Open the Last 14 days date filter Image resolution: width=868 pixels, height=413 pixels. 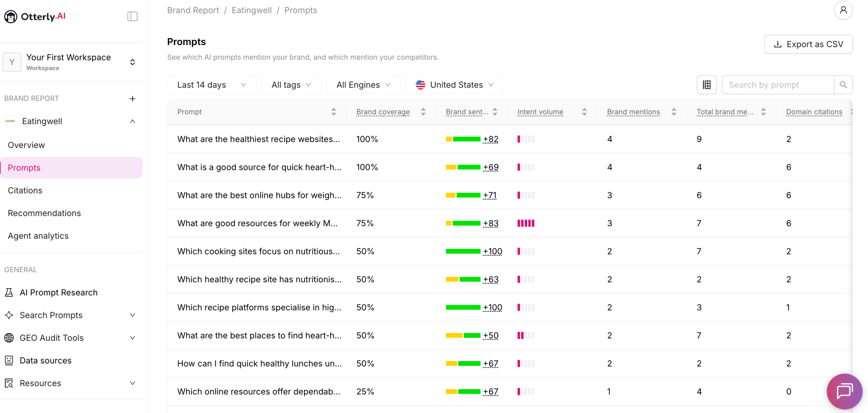212,84
